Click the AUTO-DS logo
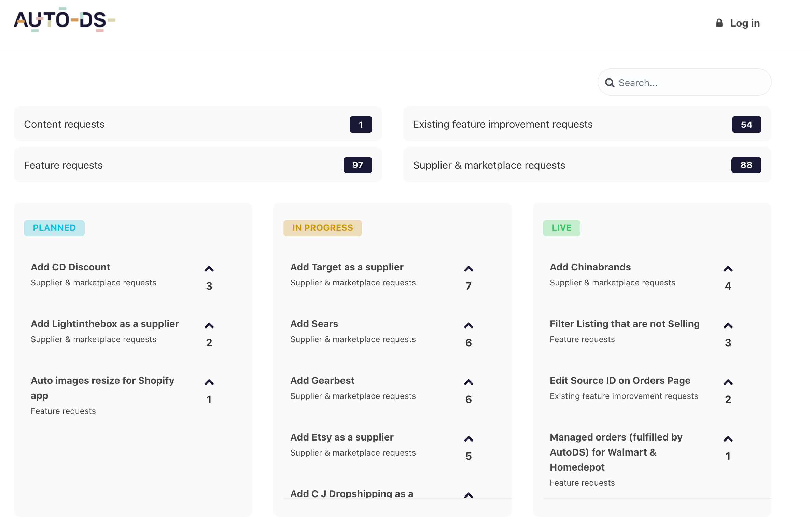The image size is (812, 517). coord(64,20)
